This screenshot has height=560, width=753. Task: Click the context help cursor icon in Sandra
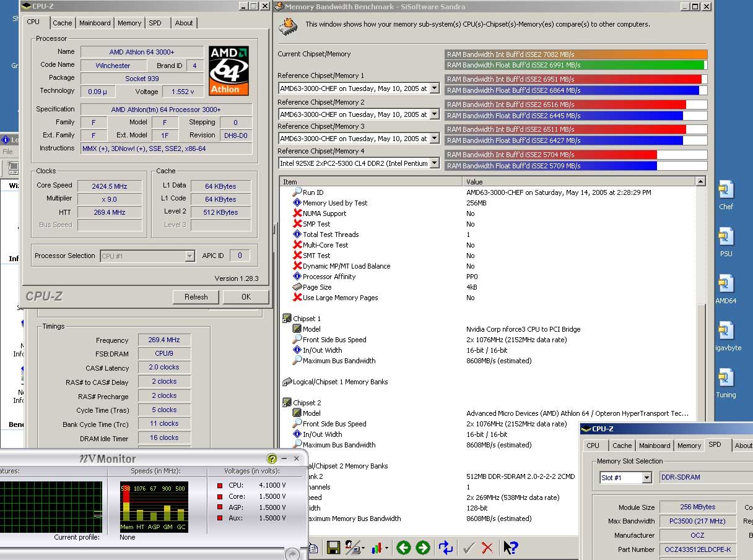510,548
